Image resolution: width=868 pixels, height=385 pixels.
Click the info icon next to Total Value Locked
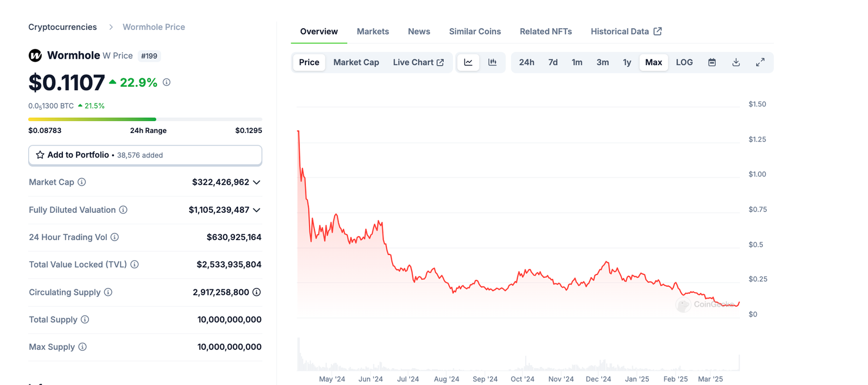[x=135, y=264]
